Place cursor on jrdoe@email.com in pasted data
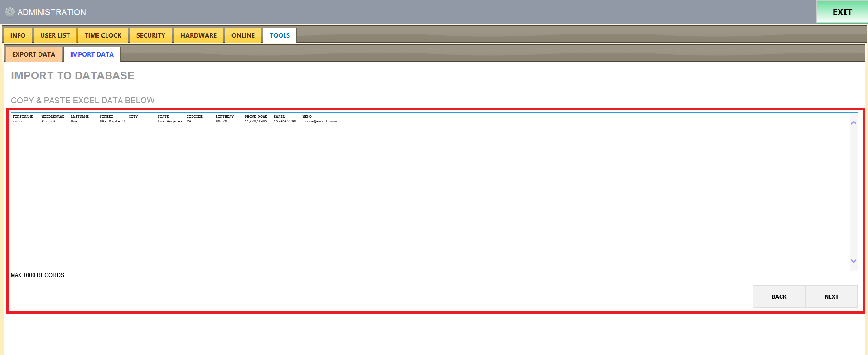The width and height of the screenshot is (868, 355). pos(319,122)
